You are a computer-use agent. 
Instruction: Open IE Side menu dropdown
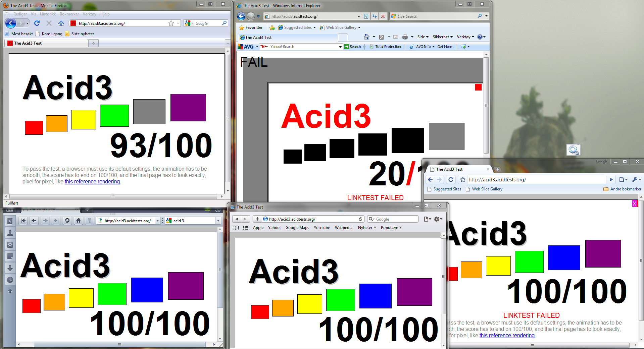(x=423, y=37)
